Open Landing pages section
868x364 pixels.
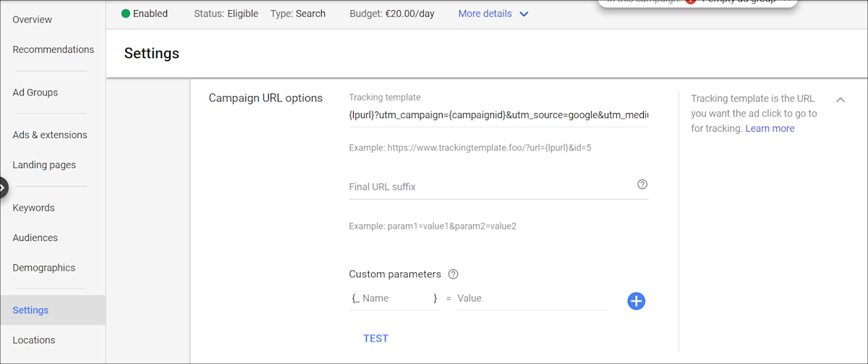pos(44,164)
